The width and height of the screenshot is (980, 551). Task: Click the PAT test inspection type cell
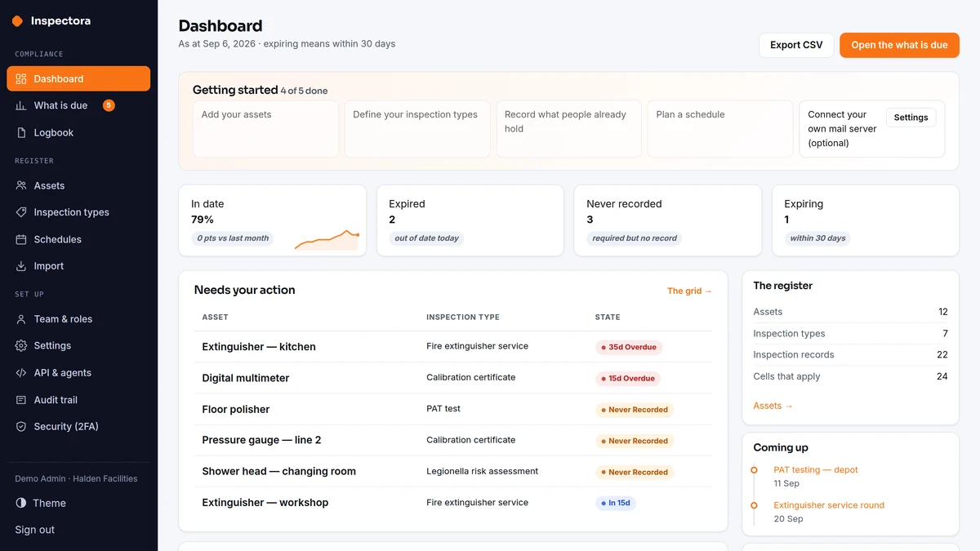point(443,409)
